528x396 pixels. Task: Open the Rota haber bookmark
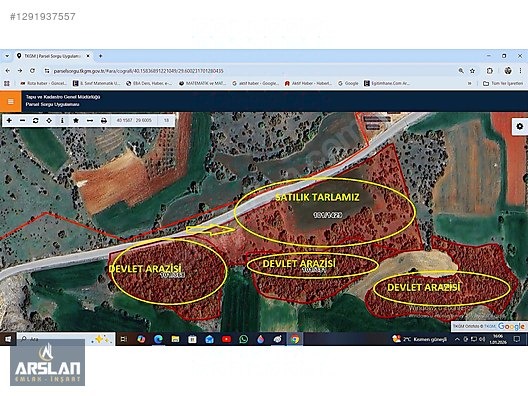pyautogui.click(x=44, y=83)
